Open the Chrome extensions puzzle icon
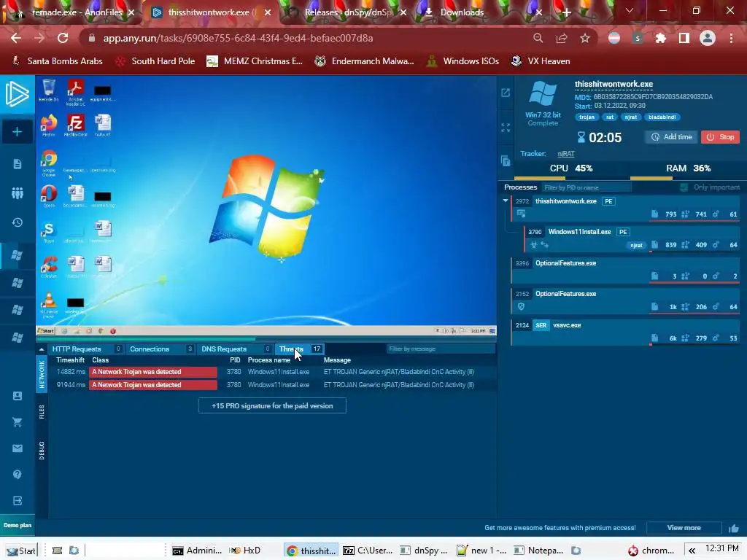The image size is (747, 560). pyautogui.click(x=661, y=38)
